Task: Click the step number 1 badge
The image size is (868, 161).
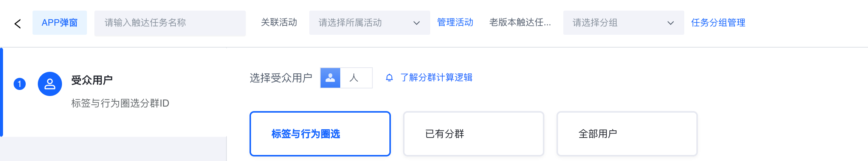Action: (20, 84)
